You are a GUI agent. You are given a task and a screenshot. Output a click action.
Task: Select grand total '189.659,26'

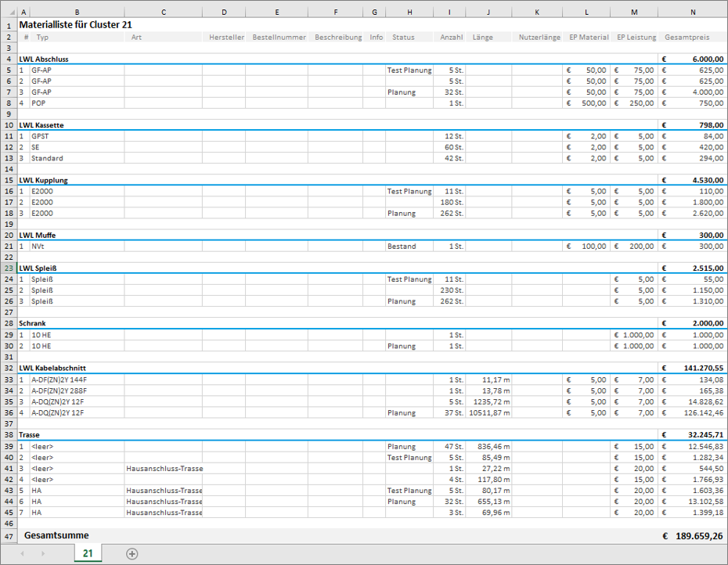693,536
